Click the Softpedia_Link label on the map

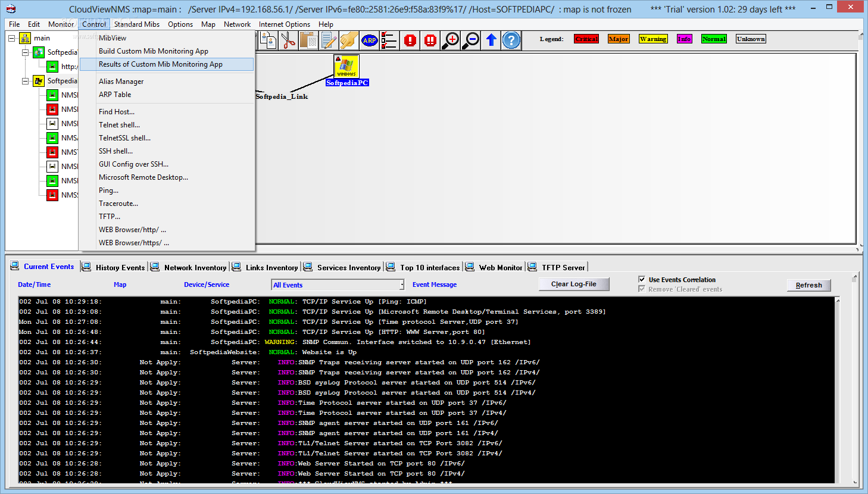[x=282, y=96]
